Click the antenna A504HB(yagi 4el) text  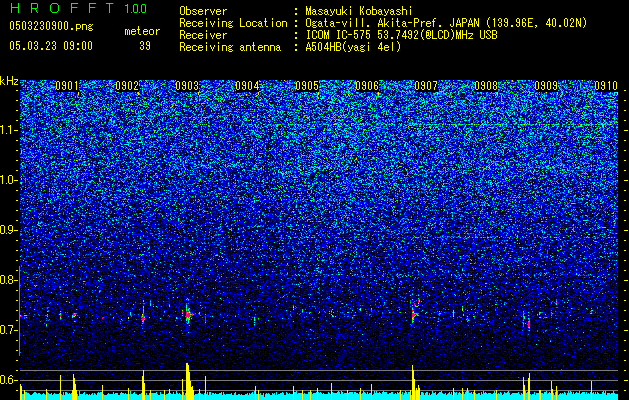[x=353, y=47]
